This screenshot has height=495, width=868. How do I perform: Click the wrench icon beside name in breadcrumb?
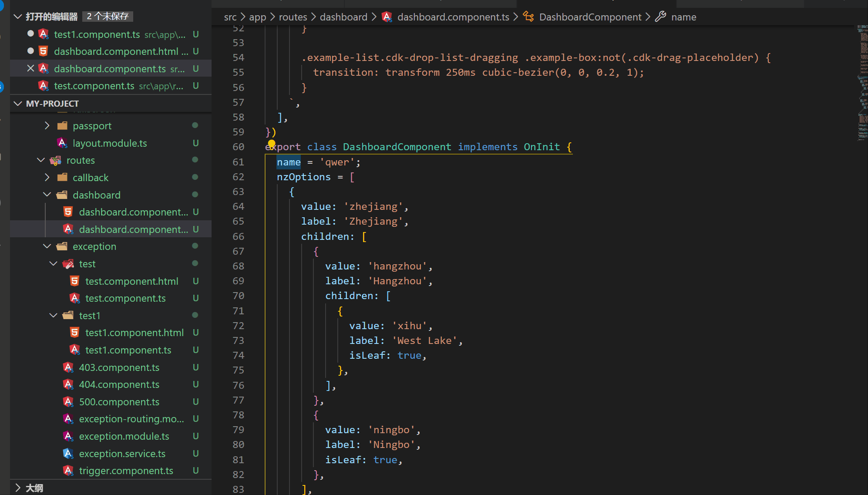pos(660,17)
